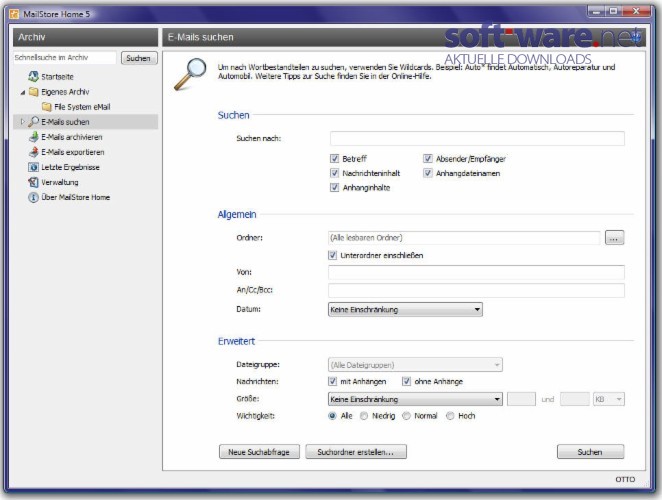Click the E-Mails exportieren icon

33,152
